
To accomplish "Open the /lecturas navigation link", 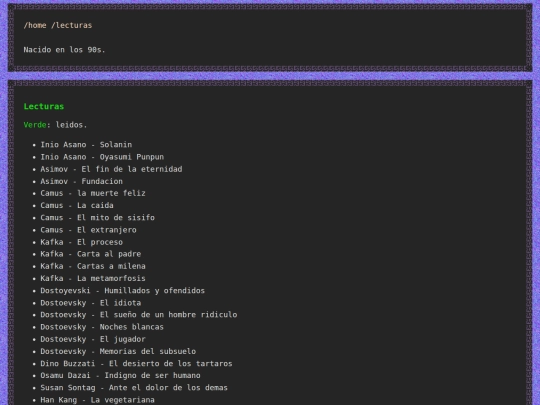I will pos(72,25).
